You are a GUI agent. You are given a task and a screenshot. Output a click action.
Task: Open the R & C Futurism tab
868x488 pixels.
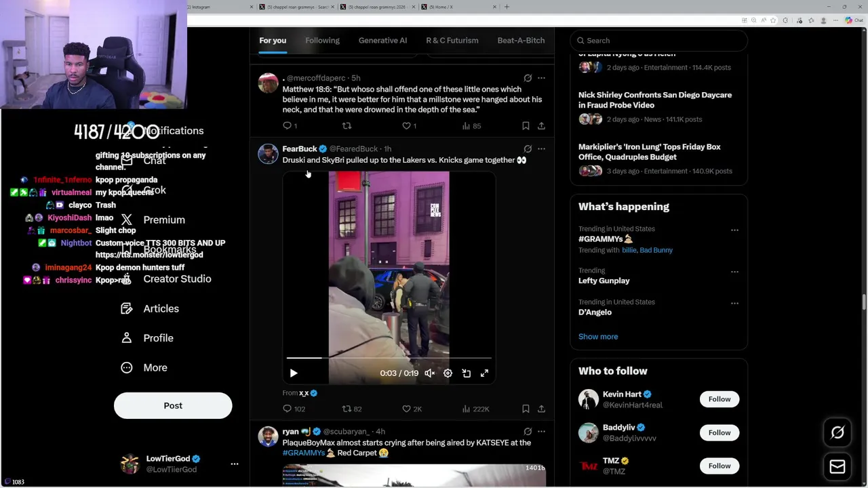452,40
